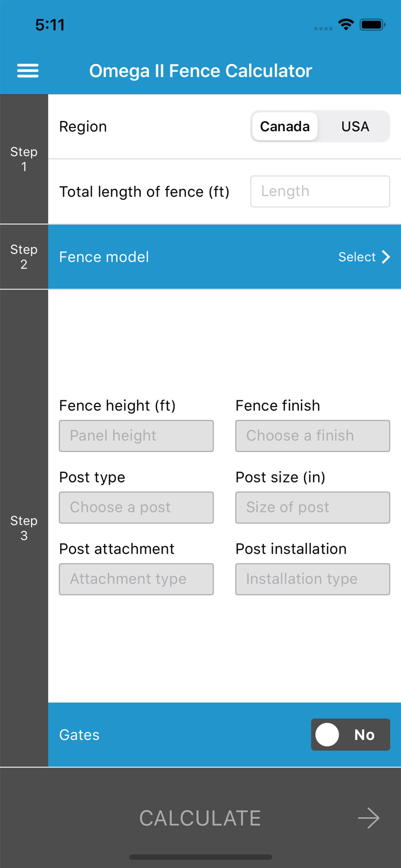Switch region to USA
Image resolution: width=401 pixels, height=868 pixels.
355,126
